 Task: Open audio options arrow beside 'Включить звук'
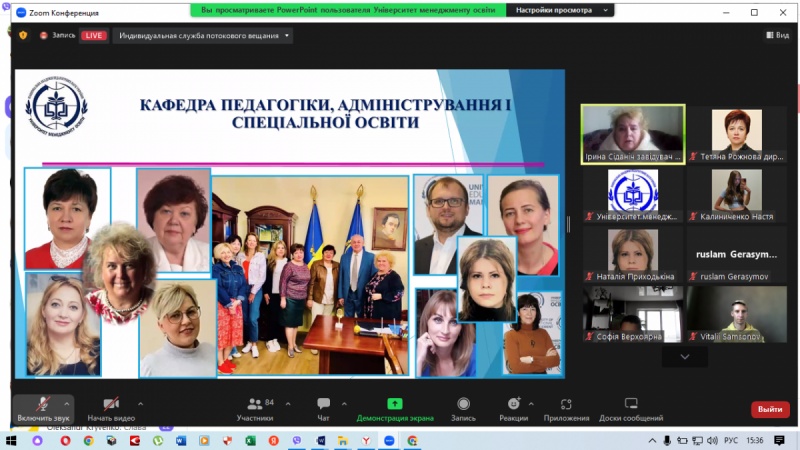pos(66,404)
